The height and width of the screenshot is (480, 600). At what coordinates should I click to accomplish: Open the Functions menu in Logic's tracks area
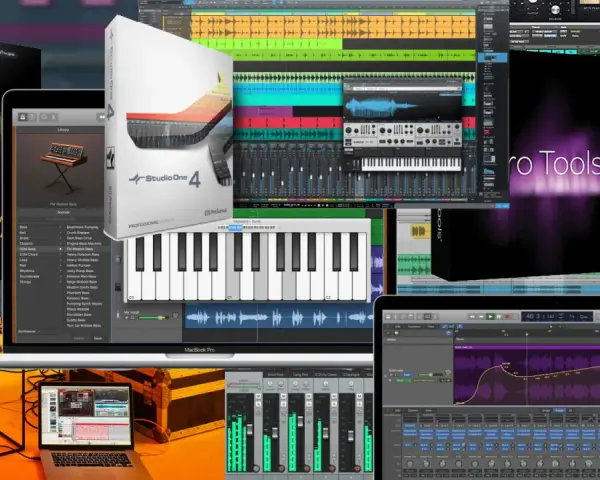point(414,327)
